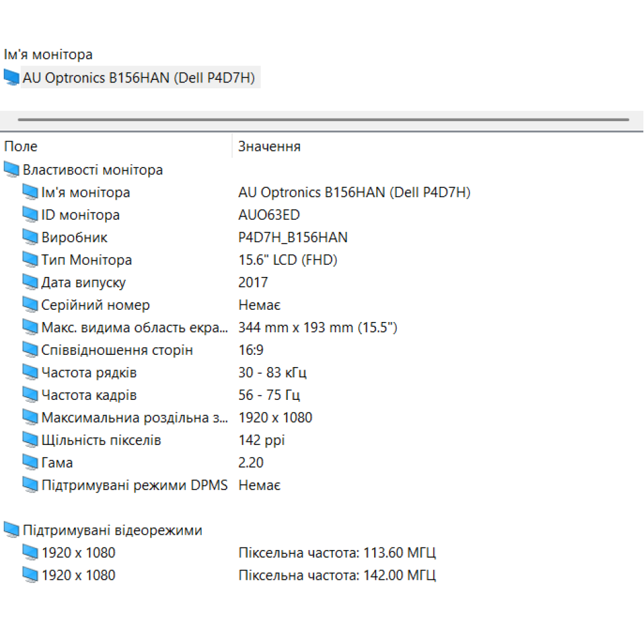Click the icon next to Підтримувані відеорежими header
644x644 pixels.
click(10, 529)
